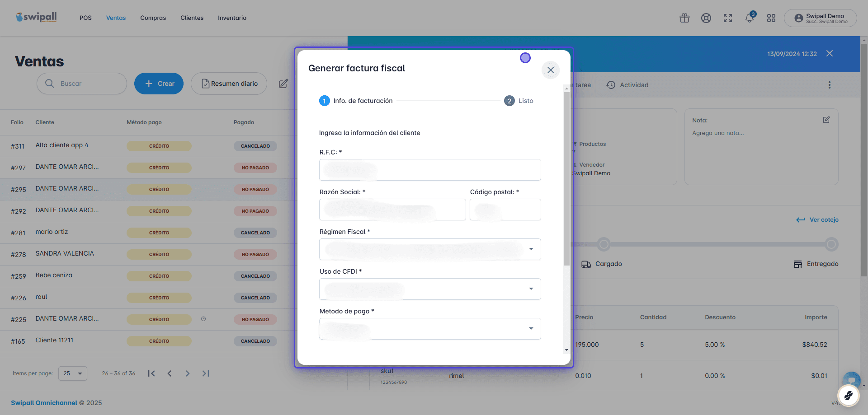The width and height of the screenshot is (868, 415).
Task: Click the Razón Social input field
Action: coord(392,210)
